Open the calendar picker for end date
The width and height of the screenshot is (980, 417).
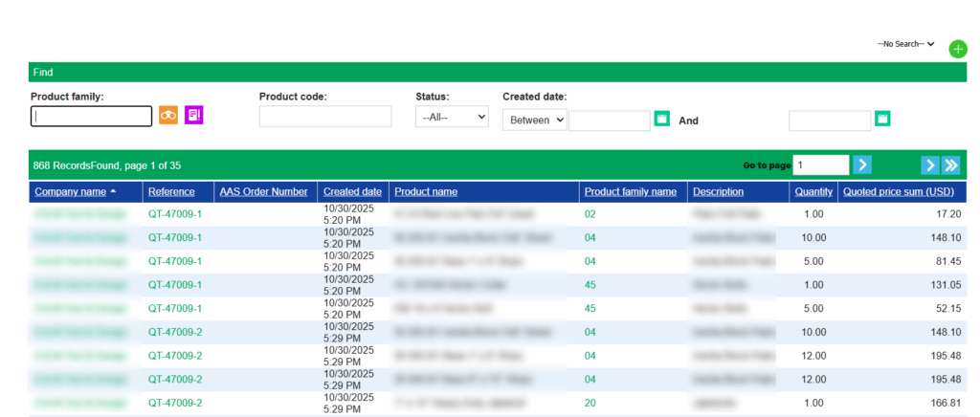(x=882, y=120)
